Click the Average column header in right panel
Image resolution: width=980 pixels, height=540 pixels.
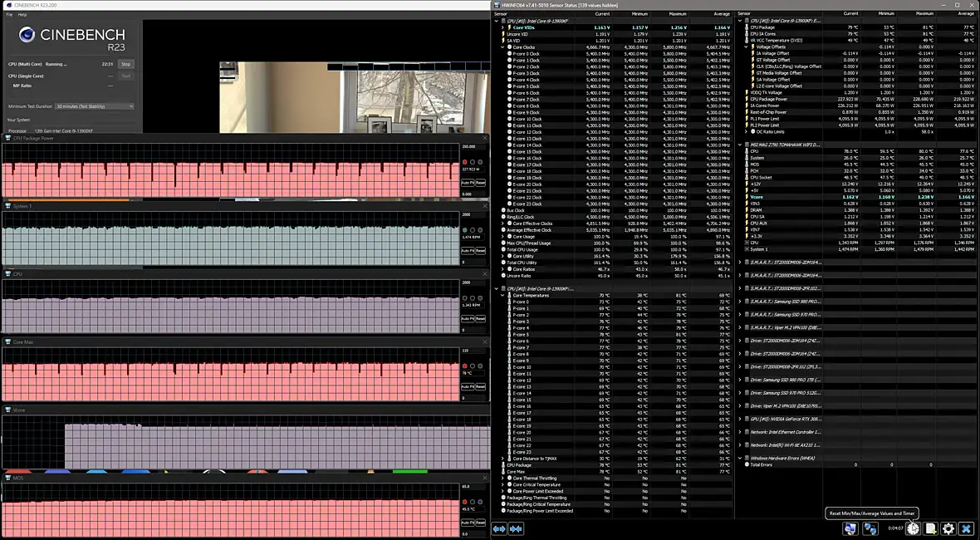coord(966,14)
